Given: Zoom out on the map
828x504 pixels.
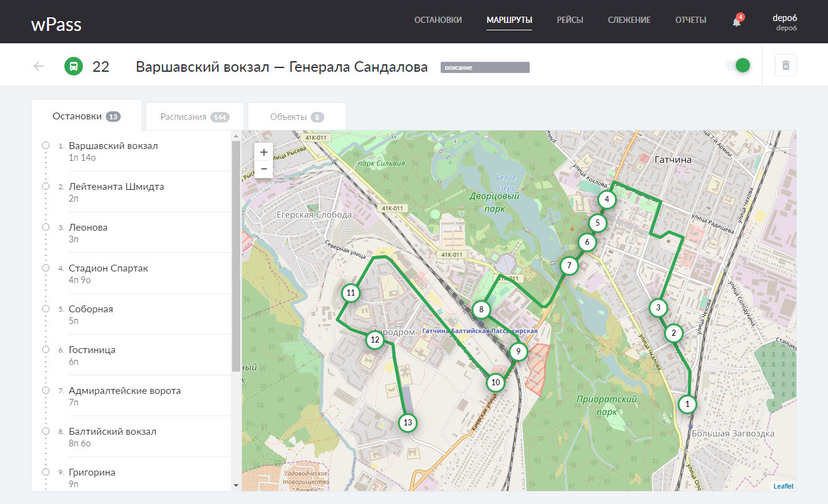Looking at the screenshot, I should (264, 169).
